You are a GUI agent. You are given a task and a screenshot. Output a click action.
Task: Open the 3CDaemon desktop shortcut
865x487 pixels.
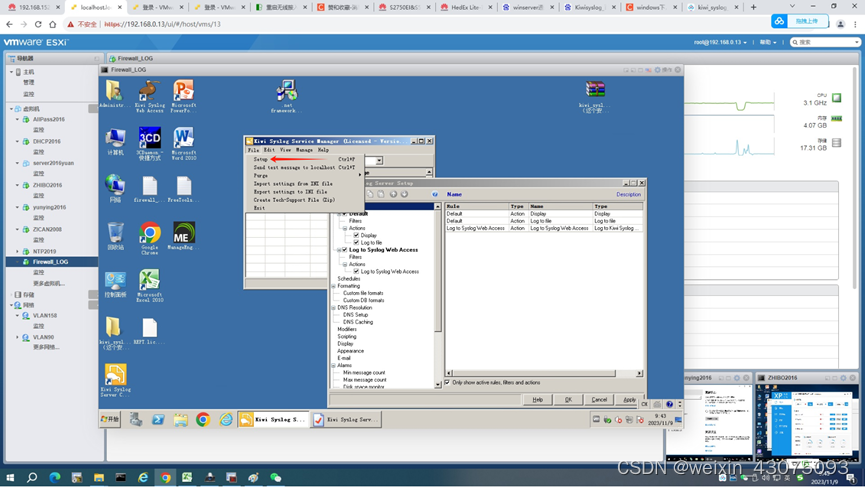pos(149,143)
